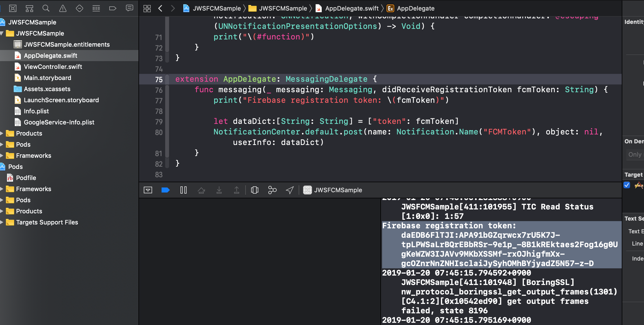Uncheck the target membership checkbox
Viewport: 644px width, 325px height.
(x=627, y=185)
